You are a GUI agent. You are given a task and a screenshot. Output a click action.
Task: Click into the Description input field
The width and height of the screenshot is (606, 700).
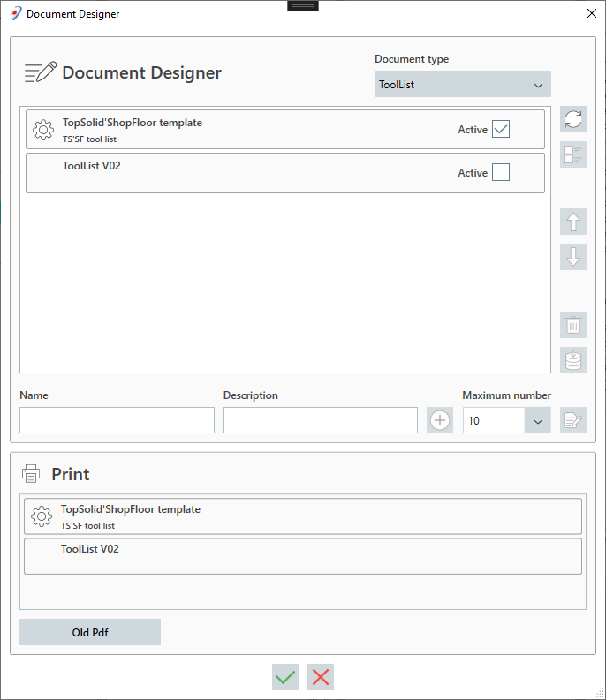[321, 420]
